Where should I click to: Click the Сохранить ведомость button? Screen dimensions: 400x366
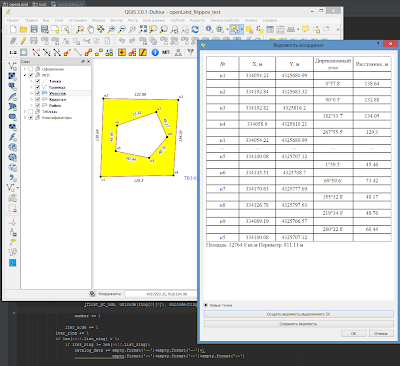tap(299, 324)
